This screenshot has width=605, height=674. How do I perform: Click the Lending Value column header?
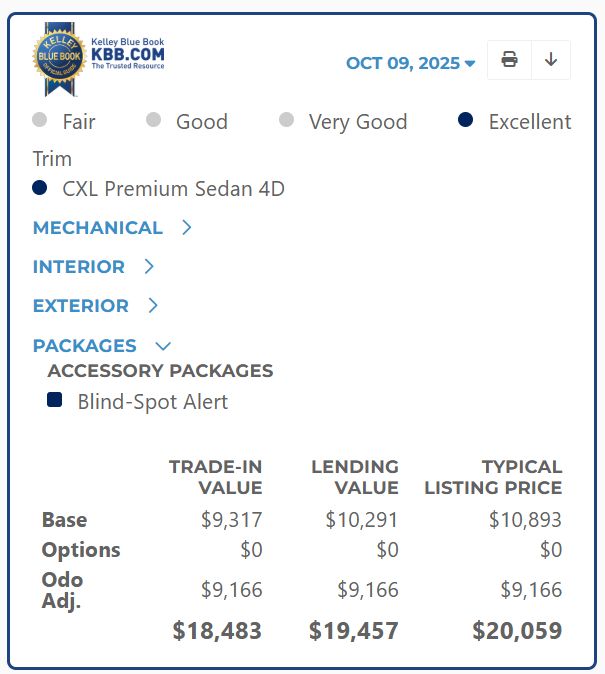[355, 477]
